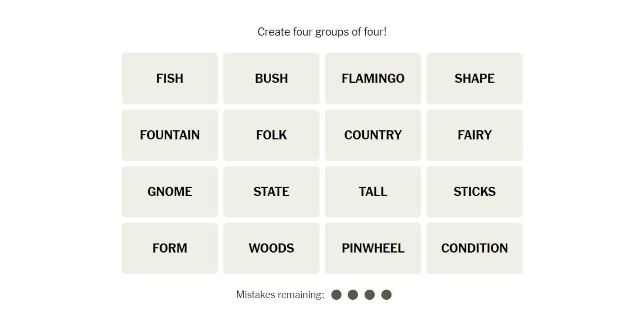Select the CONDITION tile
The image size is (644, 322).
pos(474,248)
